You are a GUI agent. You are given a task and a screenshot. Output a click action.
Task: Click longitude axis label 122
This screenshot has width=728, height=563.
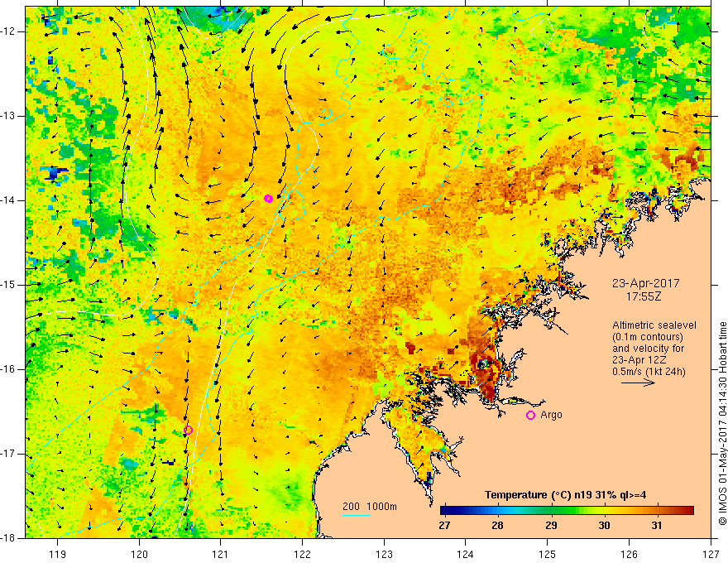(302, 554)
